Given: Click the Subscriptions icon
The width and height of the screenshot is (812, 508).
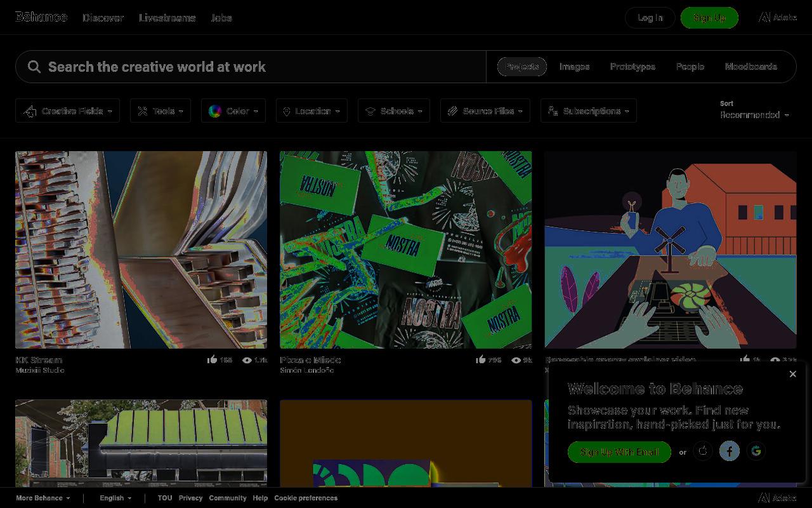Looking at the screenshot, I should [553, 111].
